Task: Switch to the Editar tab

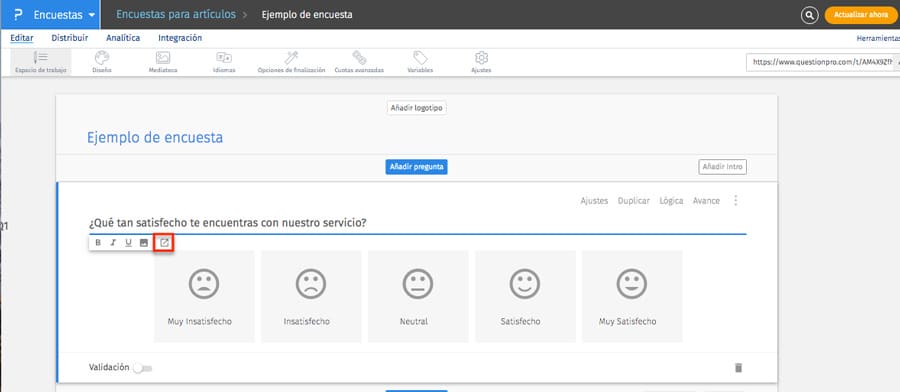Action: click(22, 38)
